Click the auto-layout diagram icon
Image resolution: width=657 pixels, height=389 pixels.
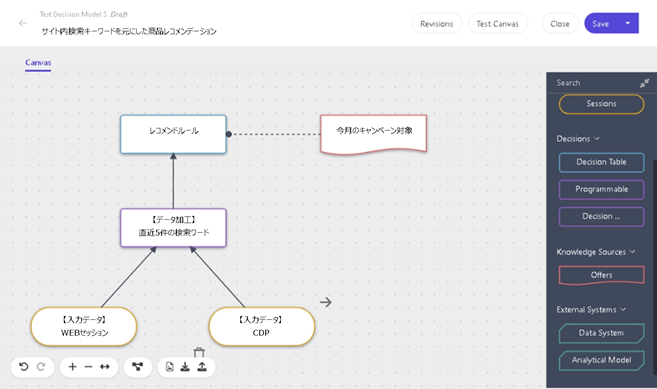tap(137, 367)
